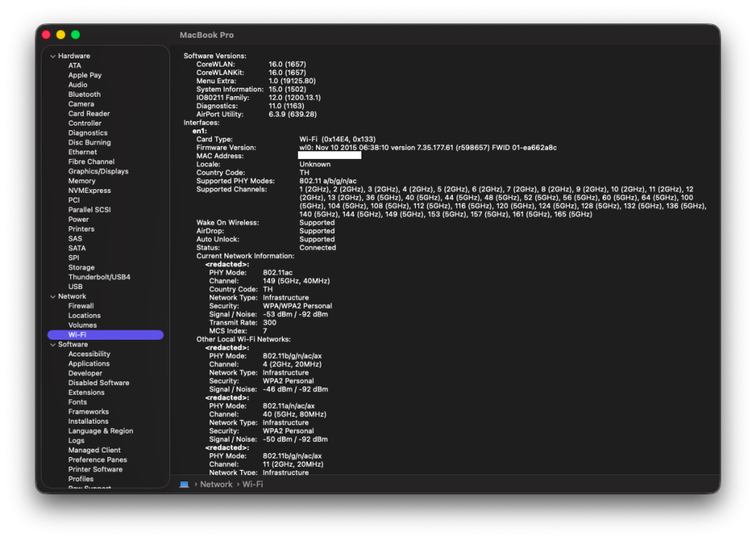756x541 pixels.
Task: Click the MacBook Pro window title
Action: 207,35
